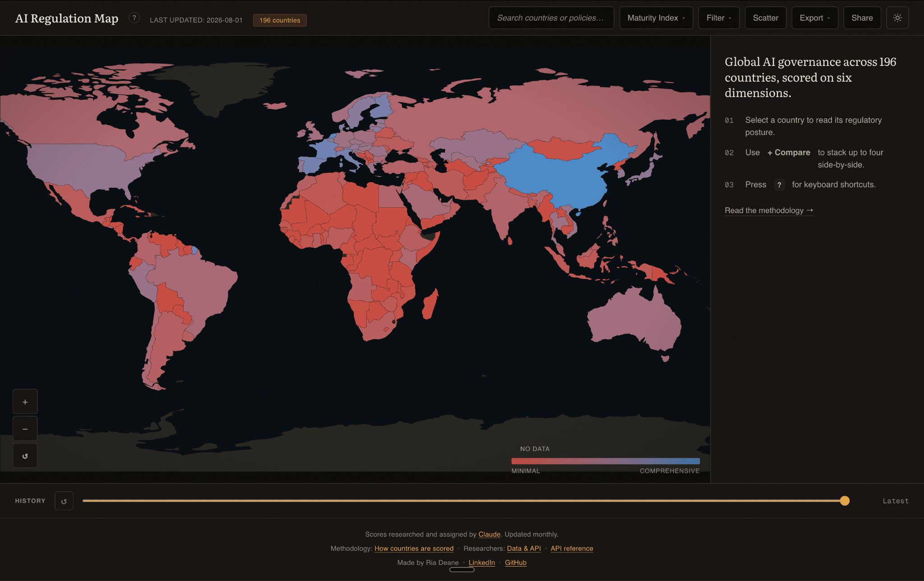Screen dimensions: 924x581
Task: Toggle light theme with sun icon
Action: (x=897, y=18)
